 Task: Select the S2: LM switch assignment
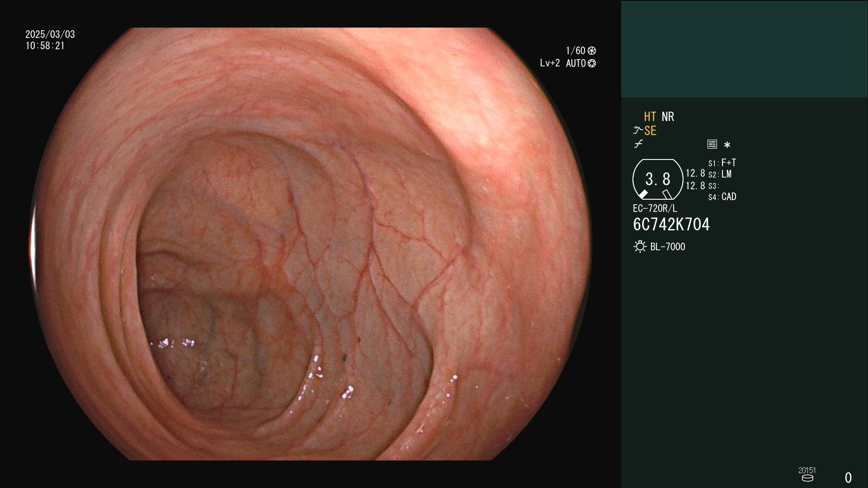click(720, 174)
